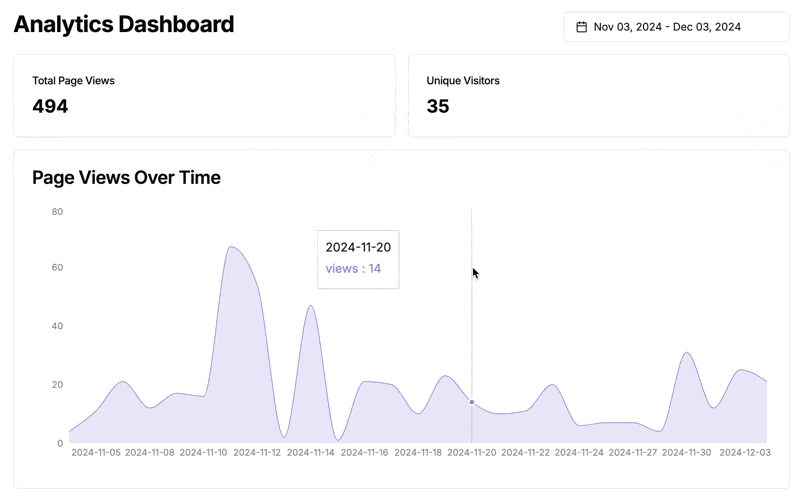The image size is (800, 498).
Task: Click the 2024-11-30 x-axis label
Action: (x=686, y=453)
